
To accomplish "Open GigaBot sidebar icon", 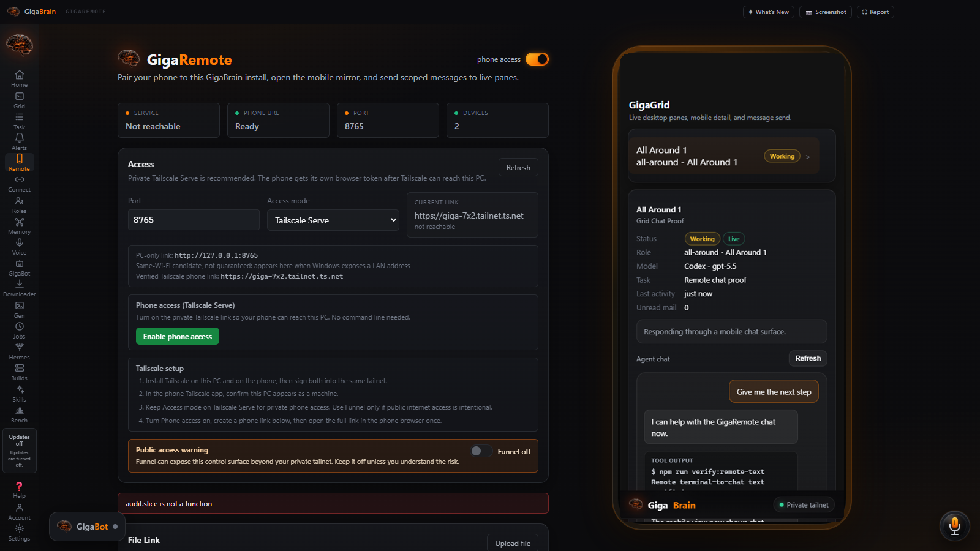I will pyautogui.click(x=19, y=267).
